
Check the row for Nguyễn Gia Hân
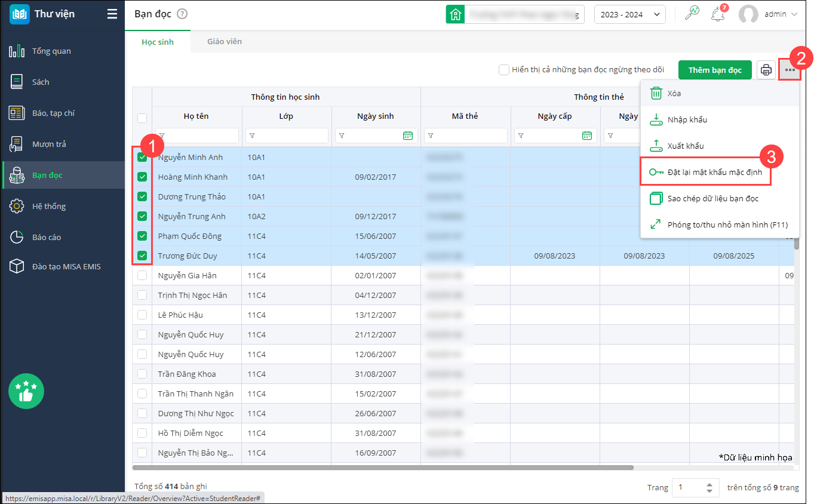pos(142,275)
